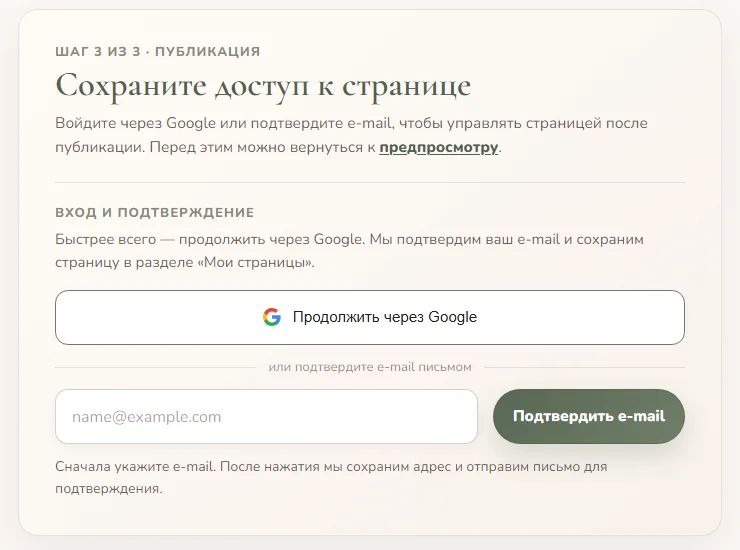The width and height of the screenshot is (740, 550).
Task: Click the Google logo icon
Action: tap(272, 317)
